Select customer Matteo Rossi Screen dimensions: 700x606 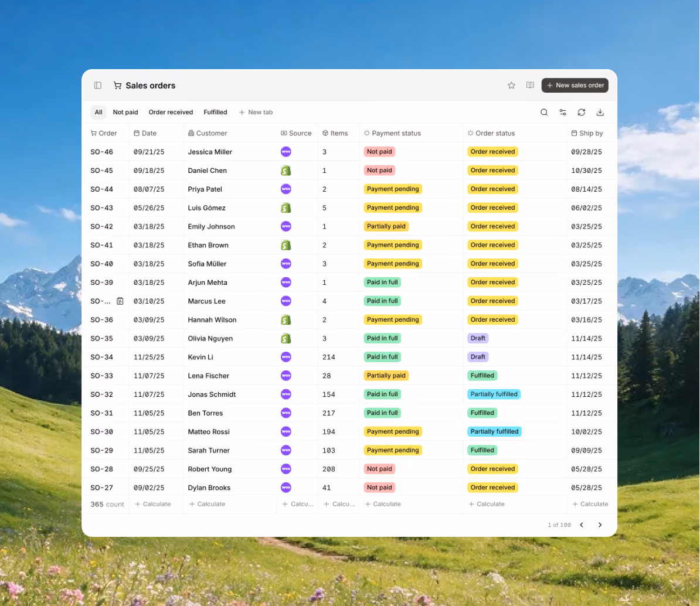pyautogui.click(x=209, y=432)
